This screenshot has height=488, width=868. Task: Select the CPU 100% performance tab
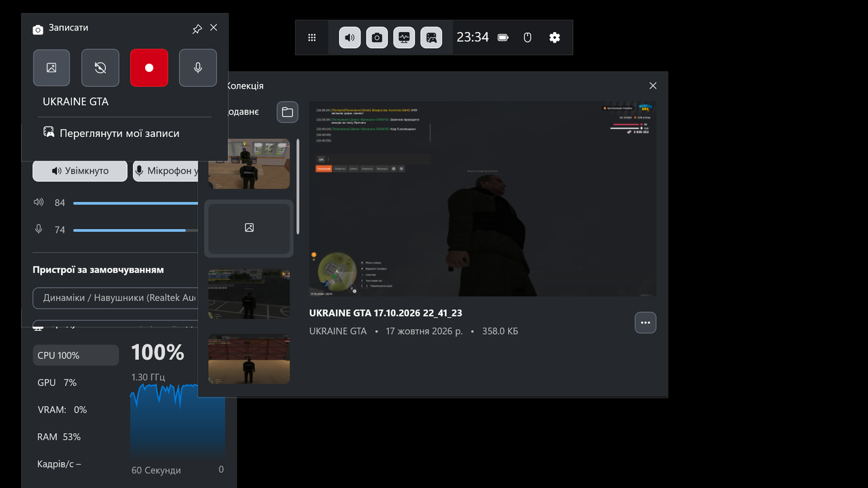[x=76, y=355]
